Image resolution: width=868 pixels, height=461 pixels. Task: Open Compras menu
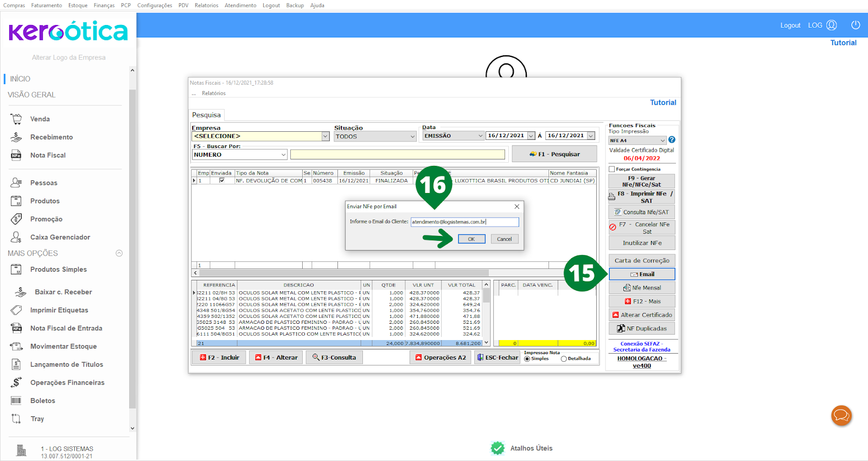tap(14, 5)
